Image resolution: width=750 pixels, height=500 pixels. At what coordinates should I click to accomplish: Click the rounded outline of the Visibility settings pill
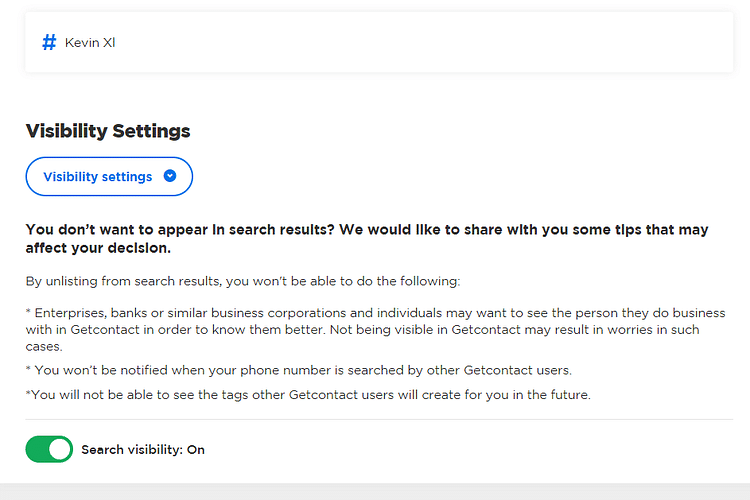coord(109,158)
